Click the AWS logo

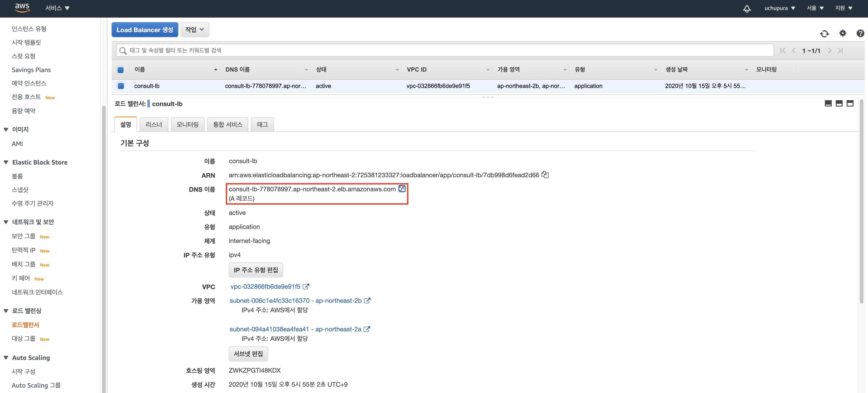[x=22, y=7]
